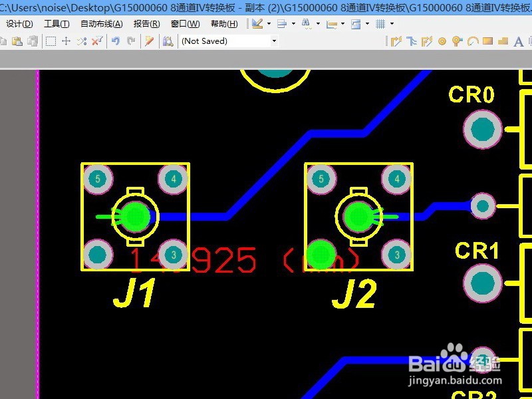
Task: Click the Deselect All icon
Action: point(82,41)
